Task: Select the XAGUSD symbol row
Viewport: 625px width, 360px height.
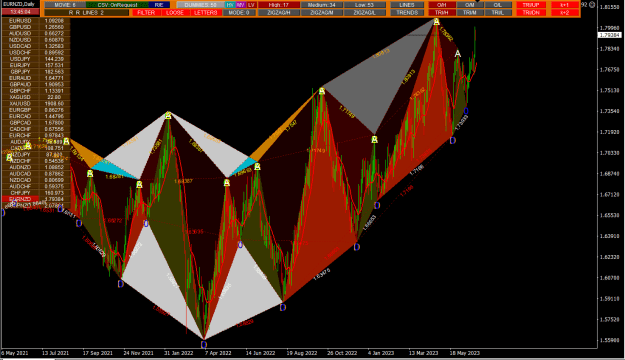Action: tap(36, 97)
